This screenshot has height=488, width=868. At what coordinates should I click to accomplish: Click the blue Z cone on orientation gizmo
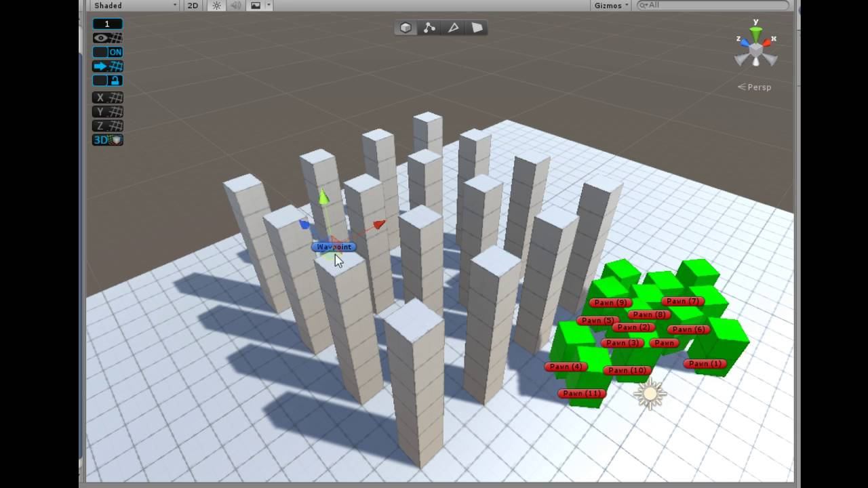click(745, 43)
